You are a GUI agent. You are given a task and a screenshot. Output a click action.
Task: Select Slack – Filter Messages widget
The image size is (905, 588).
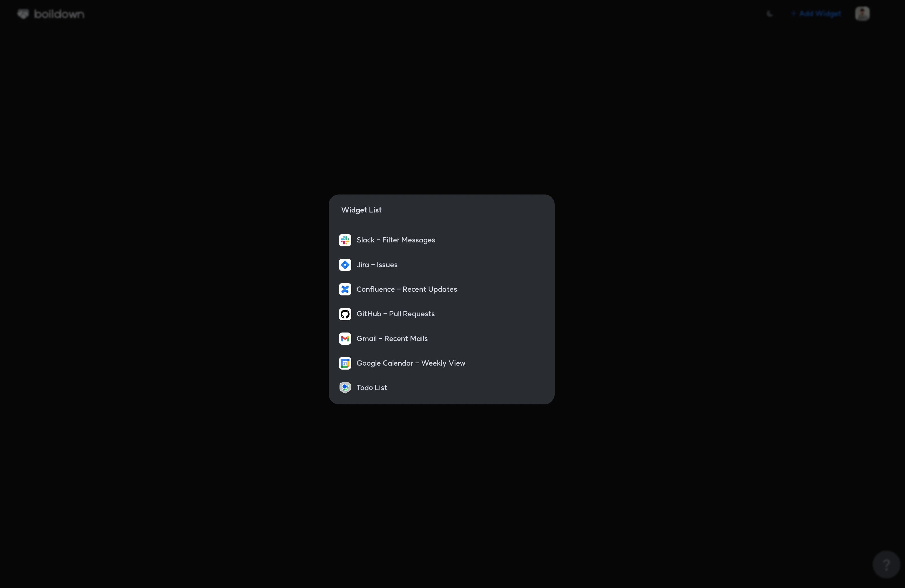click(x=395, y=240)
